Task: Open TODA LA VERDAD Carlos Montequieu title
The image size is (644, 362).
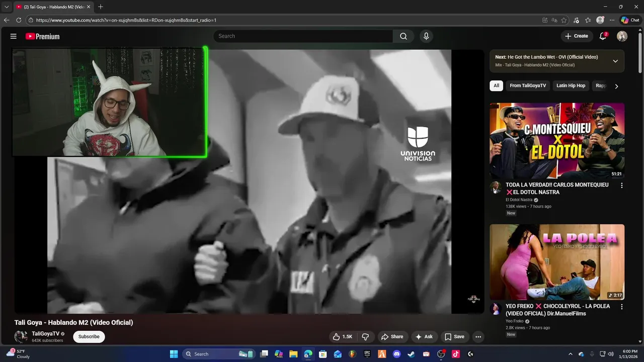Action: pos(557,189)
